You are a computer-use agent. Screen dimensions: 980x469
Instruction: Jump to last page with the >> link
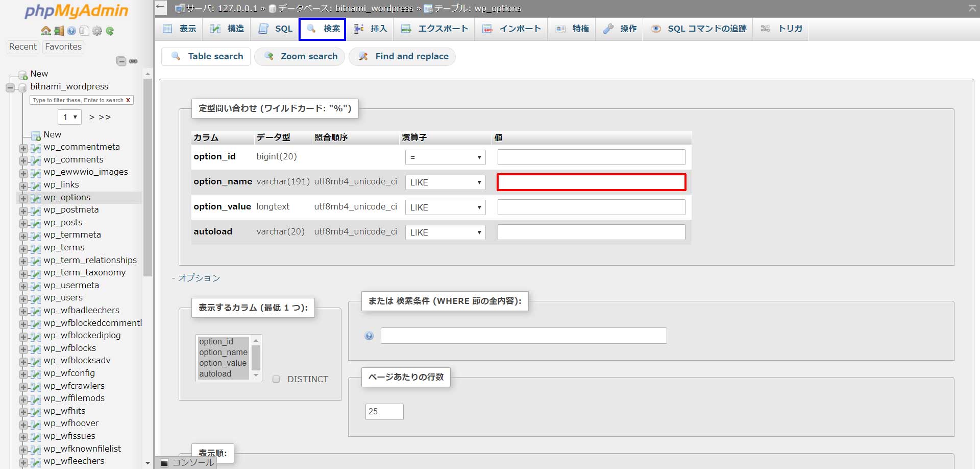coord(105,117)
